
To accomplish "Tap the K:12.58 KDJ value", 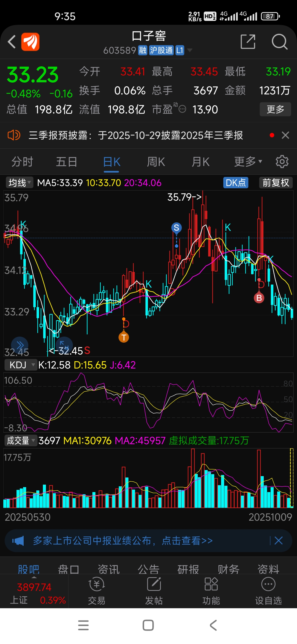I will click(54, 365).
